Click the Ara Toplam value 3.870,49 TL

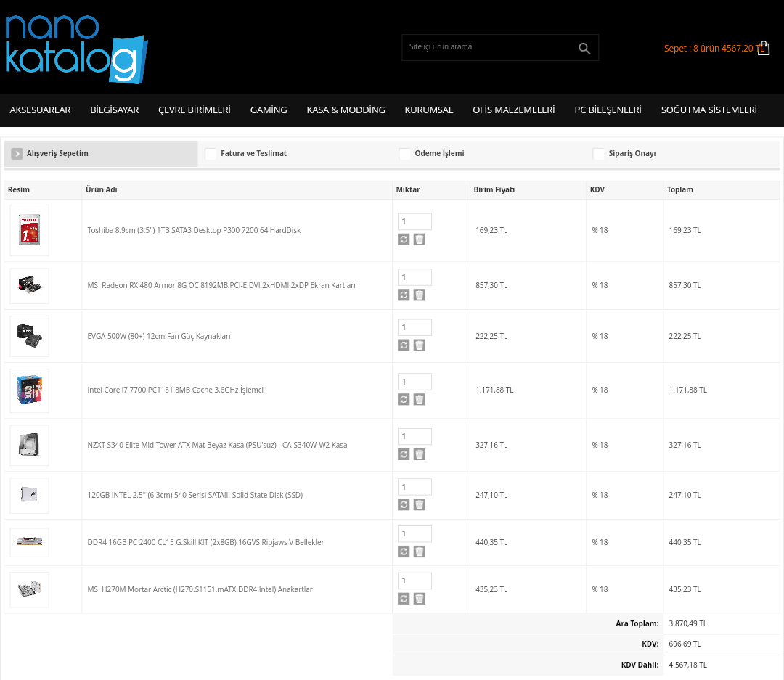687,623
